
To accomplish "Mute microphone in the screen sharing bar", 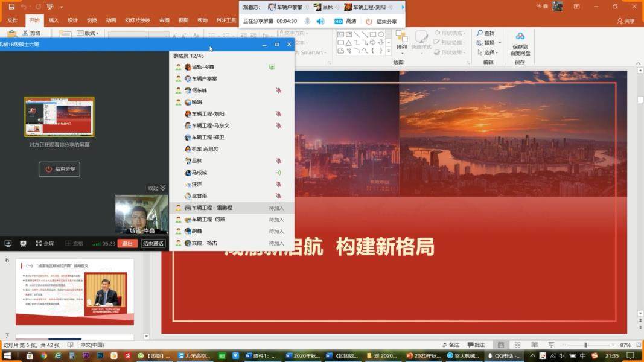I will [307, 21].
